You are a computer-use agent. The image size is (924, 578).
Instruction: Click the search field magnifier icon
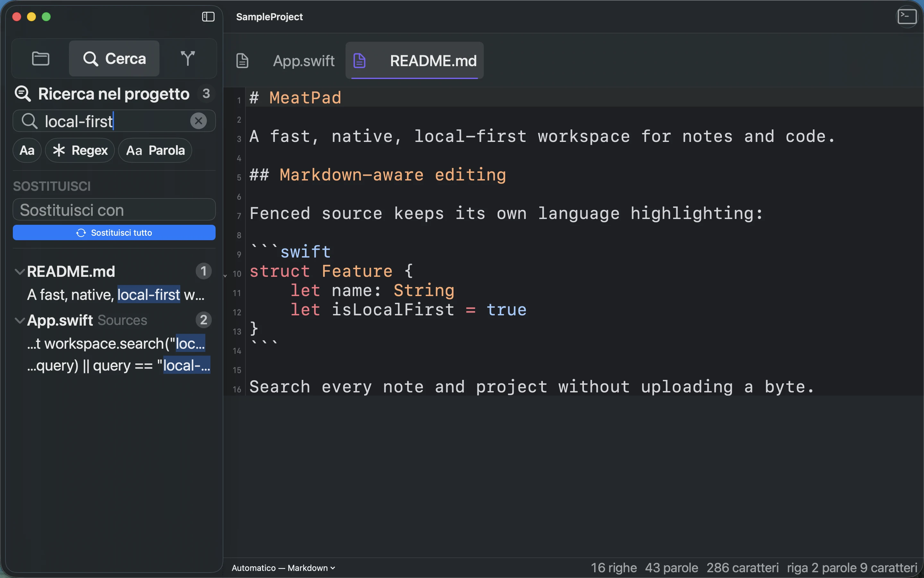(x=30, y=121)
